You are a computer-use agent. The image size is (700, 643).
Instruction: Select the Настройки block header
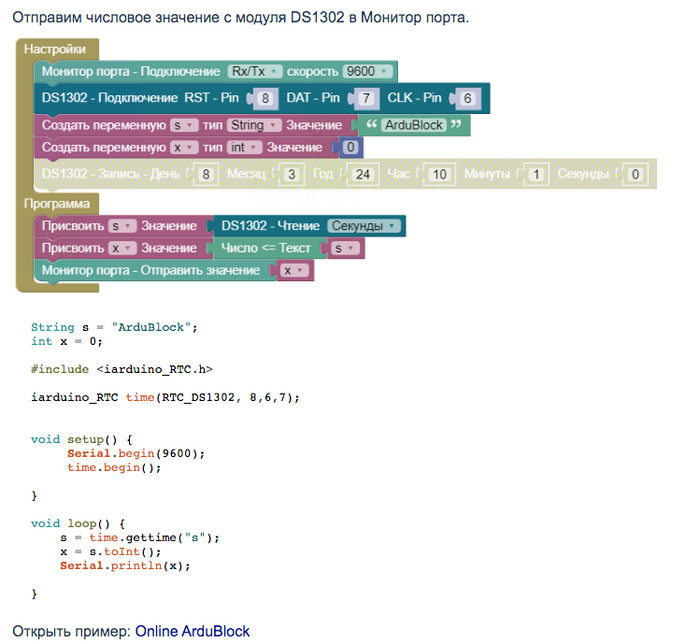(55, 49)
